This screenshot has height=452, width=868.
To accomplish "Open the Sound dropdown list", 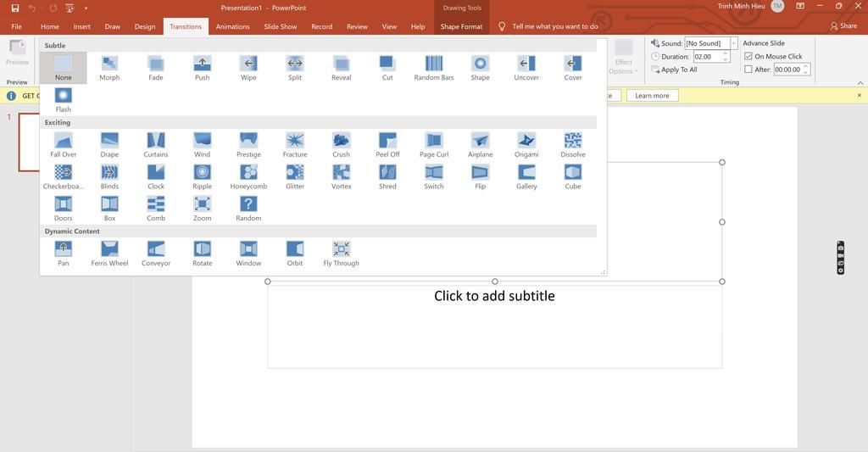I will (734, 43).
